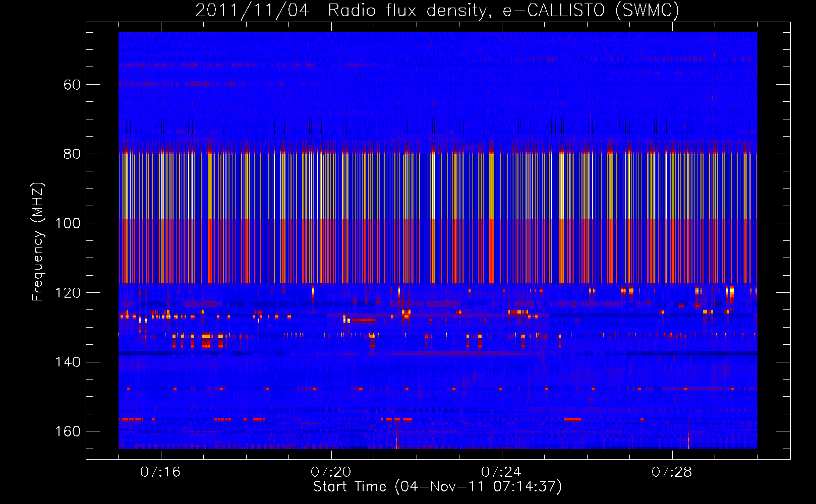
Task: Click the 'Frequency (MHZ)' axis label
Action: click(x=38, y=241)
